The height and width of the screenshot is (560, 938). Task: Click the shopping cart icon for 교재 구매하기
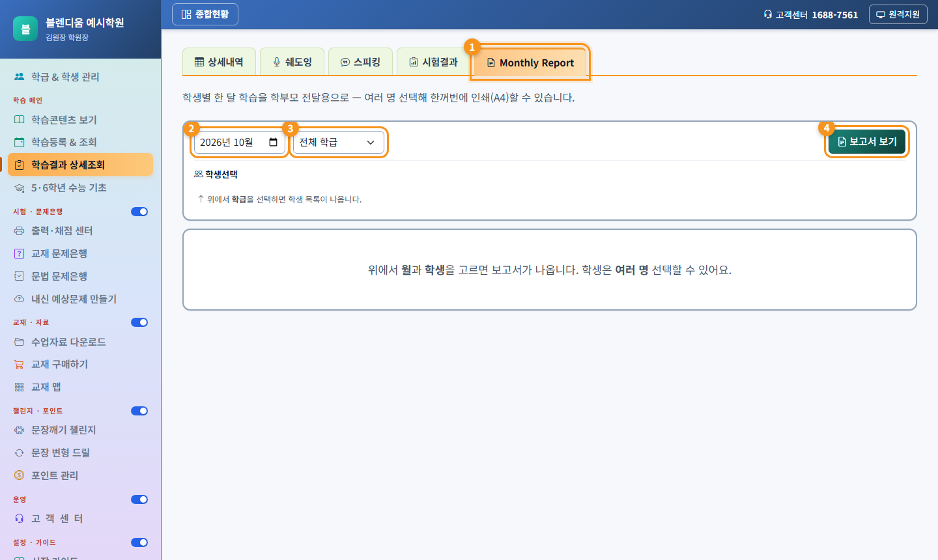[x=20, y=364]
